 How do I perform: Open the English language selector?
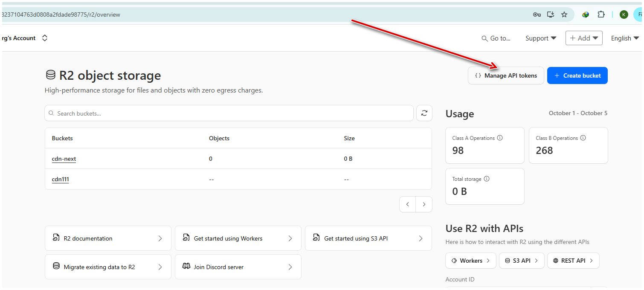(x=625, y=38)
